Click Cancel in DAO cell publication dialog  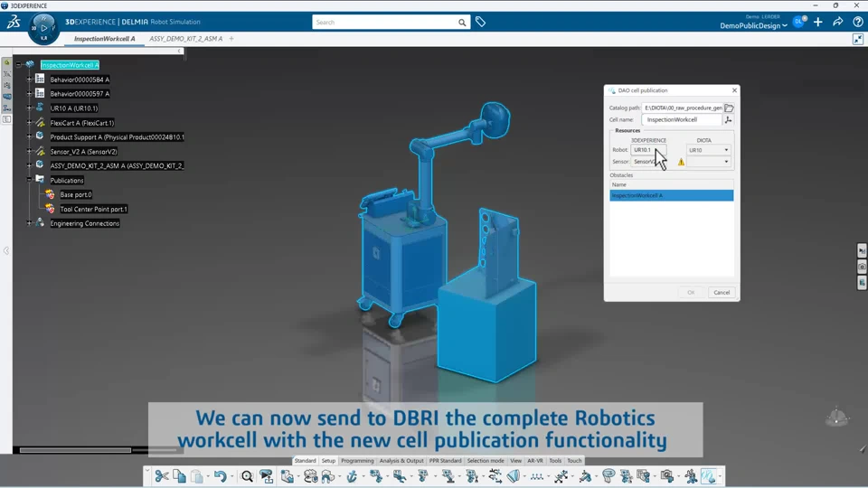tap(722, 292)
